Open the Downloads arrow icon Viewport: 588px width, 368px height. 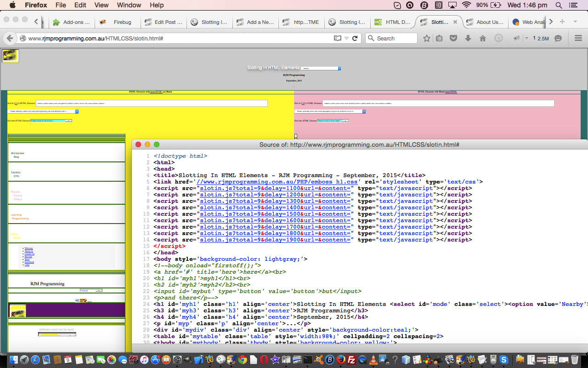(x=468, y=39)
